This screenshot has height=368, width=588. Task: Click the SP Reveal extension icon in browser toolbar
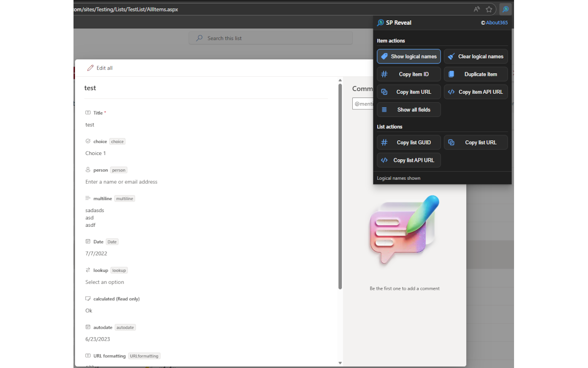[x=505, y=9]
